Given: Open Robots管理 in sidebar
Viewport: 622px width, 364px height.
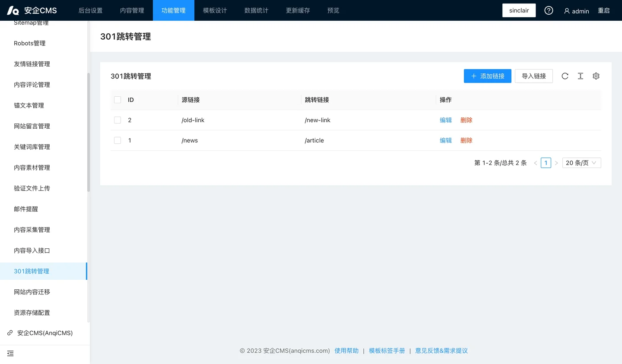Looking at the screenshot, I should pos(43,43).
